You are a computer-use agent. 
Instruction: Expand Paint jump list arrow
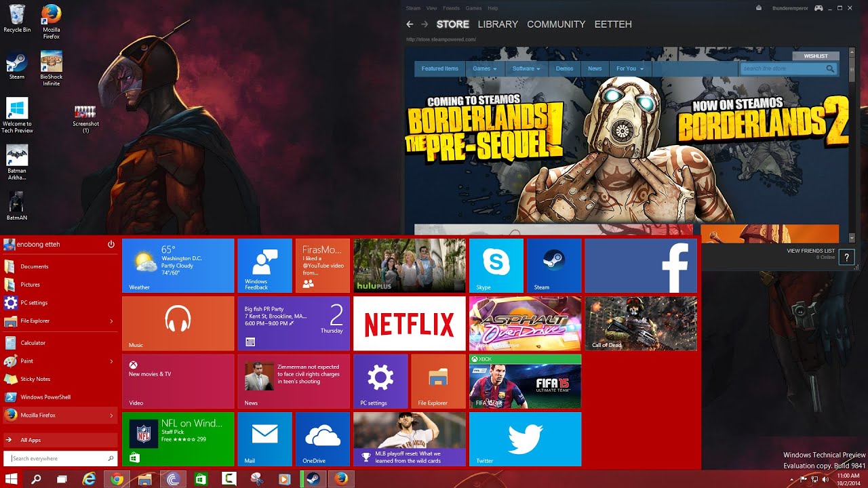point(111,361)
